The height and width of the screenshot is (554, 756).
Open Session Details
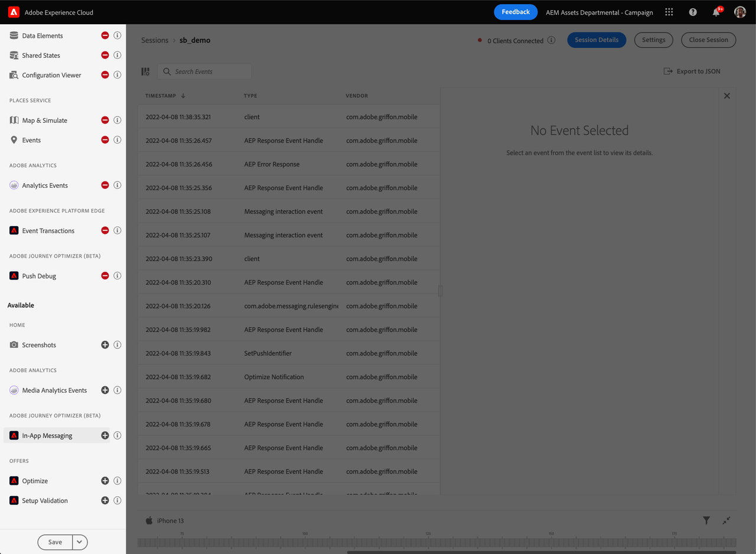pos(597,40)
